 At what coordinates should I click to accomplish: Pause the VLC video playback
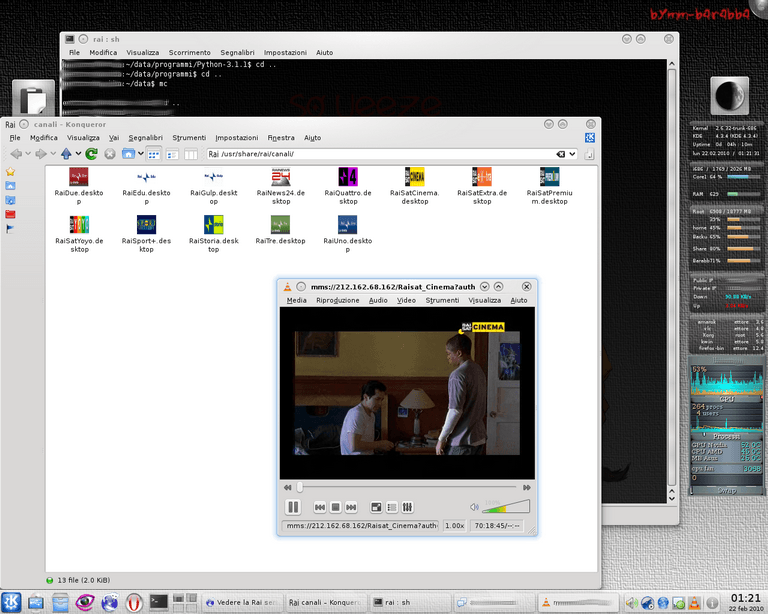coord(294,507)
